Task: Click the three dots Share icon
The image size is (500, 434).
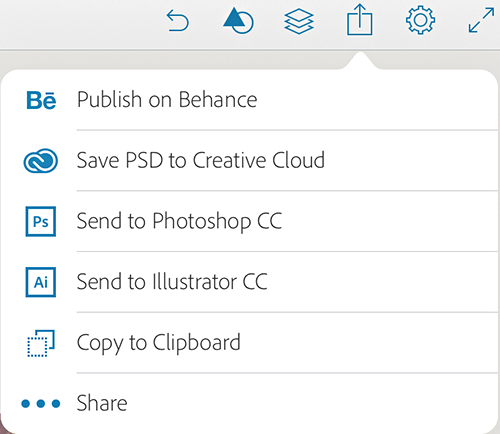Action: pyautogui.click(x=41, y=404)
